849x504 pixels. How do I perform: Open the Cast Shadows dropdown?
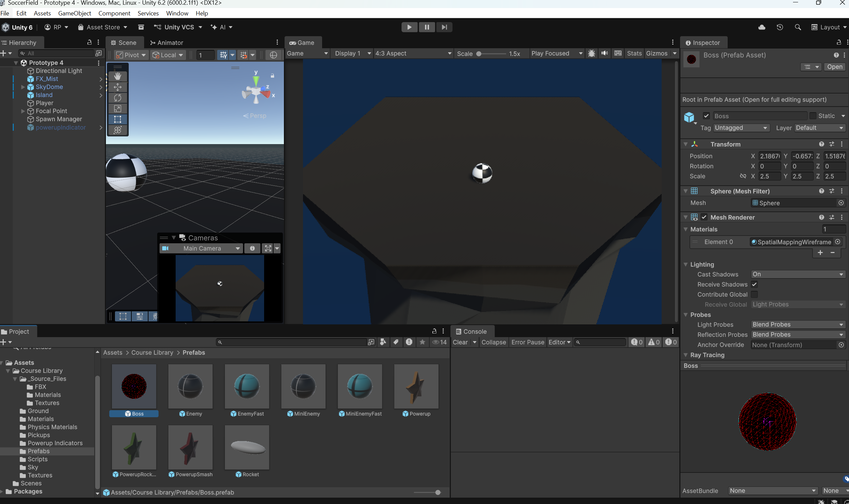tap(798, 274)
